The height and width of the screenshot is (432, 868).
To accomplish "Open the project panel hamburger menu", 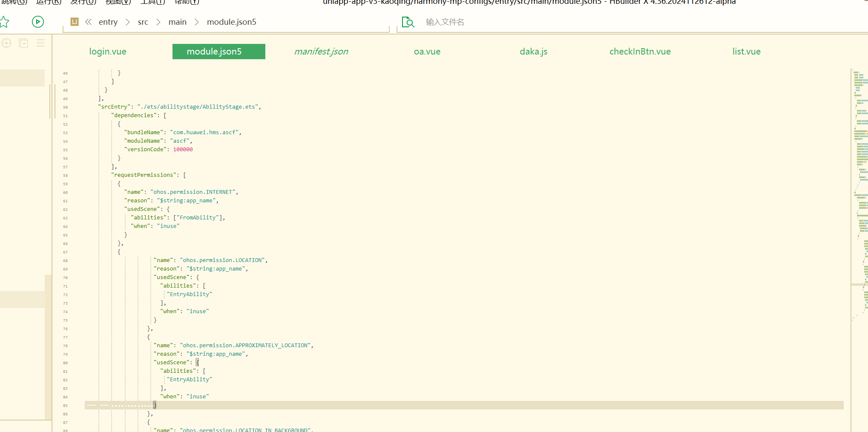I will point(40,43).
